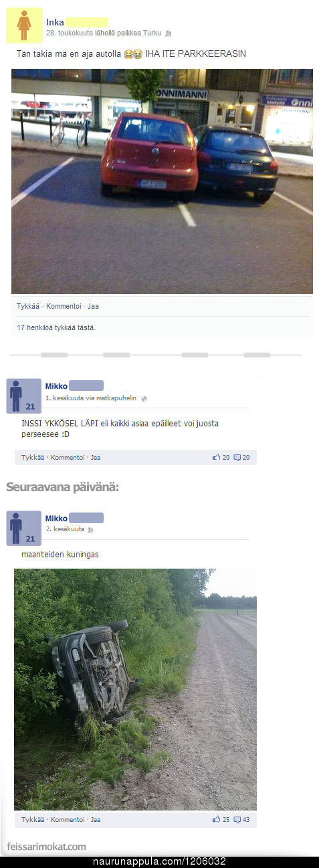This screenshot has height=868, width=319.
Task: Click Mikko's avatar on June 1 post
Action: point(23,396)
